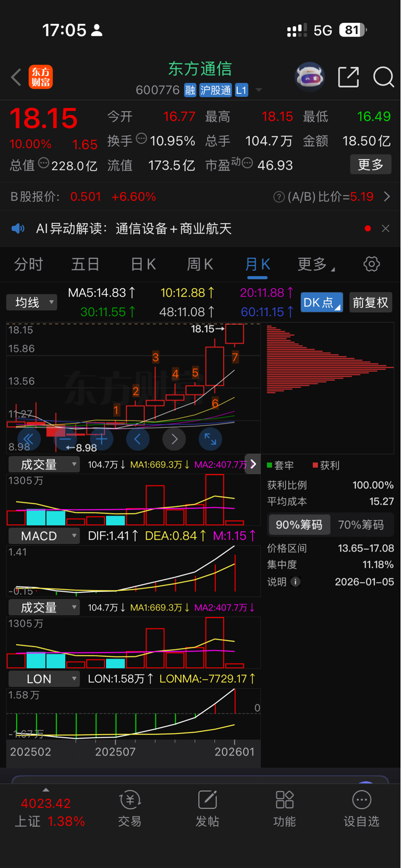Tap the 获利 legend label
401x868 pixels.
point(326,465)
